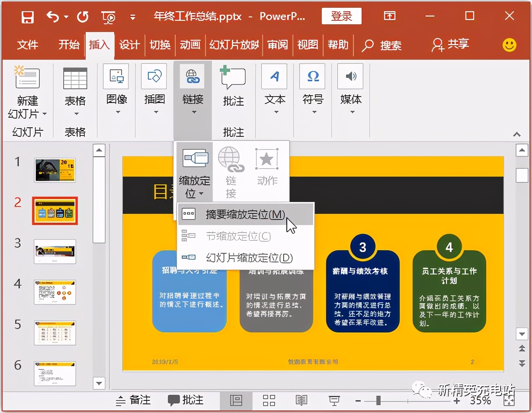Click the 登录 (Sign in) button
Viewport: 532px width, 413px height.
[341, 16]
